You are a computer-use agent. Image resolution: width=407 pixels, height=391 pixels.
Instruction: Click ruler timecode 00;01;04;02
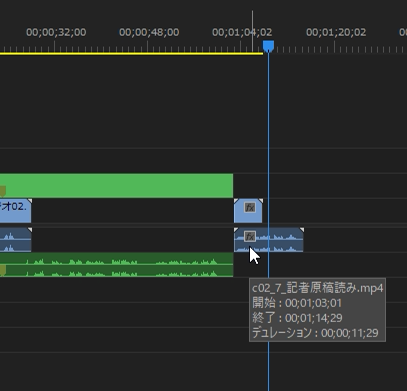click(x=242, y=32)
